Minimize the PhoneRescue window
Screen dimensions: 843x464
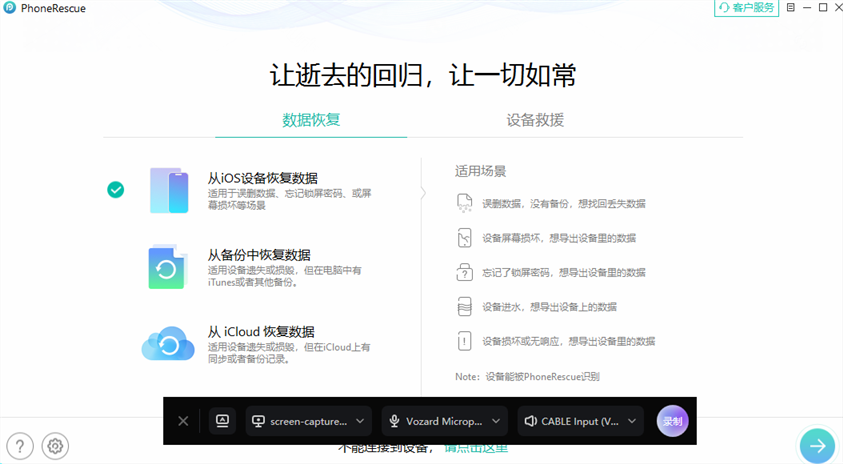coord(806,8)
